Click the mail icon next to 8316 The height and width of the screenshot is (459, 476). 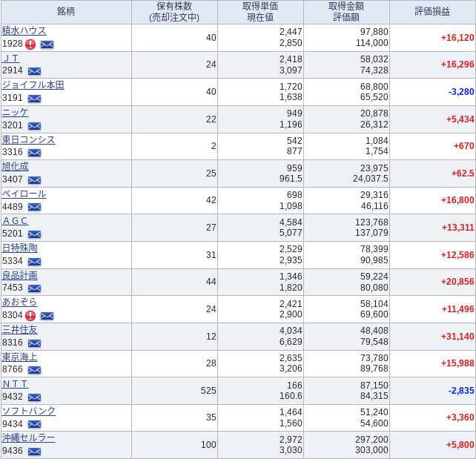click(34, 343)
